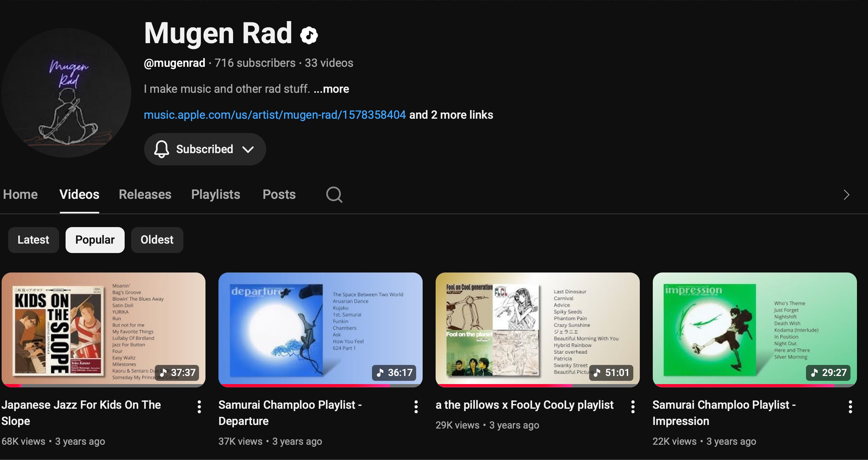This screenshot has width=868, height=460.
Task: Click the tabs next-arrow chevron
Action: click(x=847, y=195)
